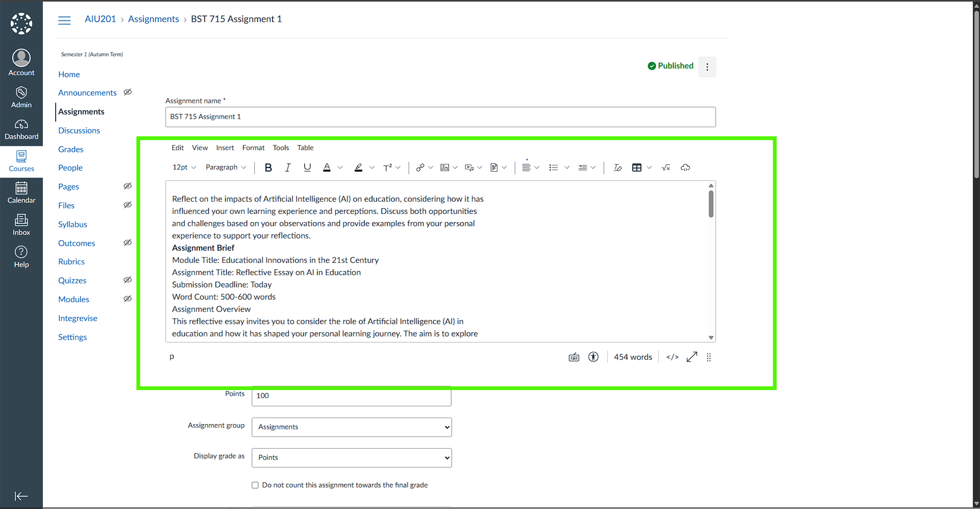Open the Admin menu
Viewport: 980px width, 509px height.
pos(21,96)
